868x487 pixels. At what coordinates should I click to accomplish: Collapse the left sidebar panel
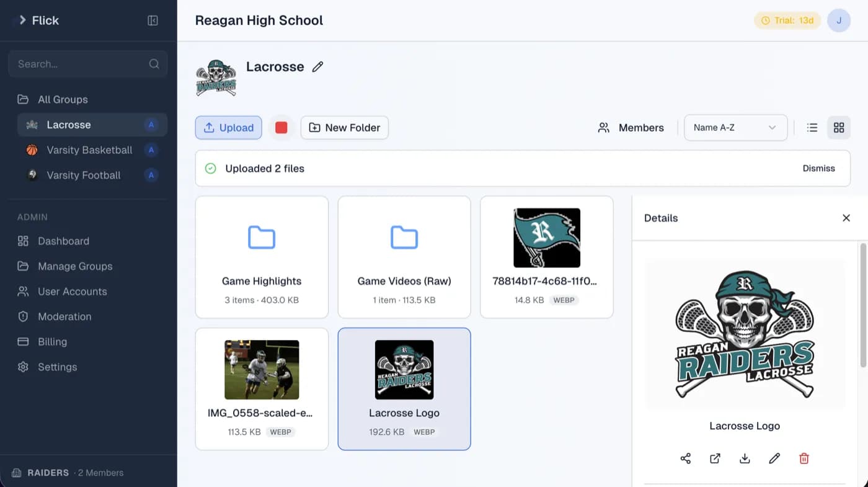[x=153, y=20]
